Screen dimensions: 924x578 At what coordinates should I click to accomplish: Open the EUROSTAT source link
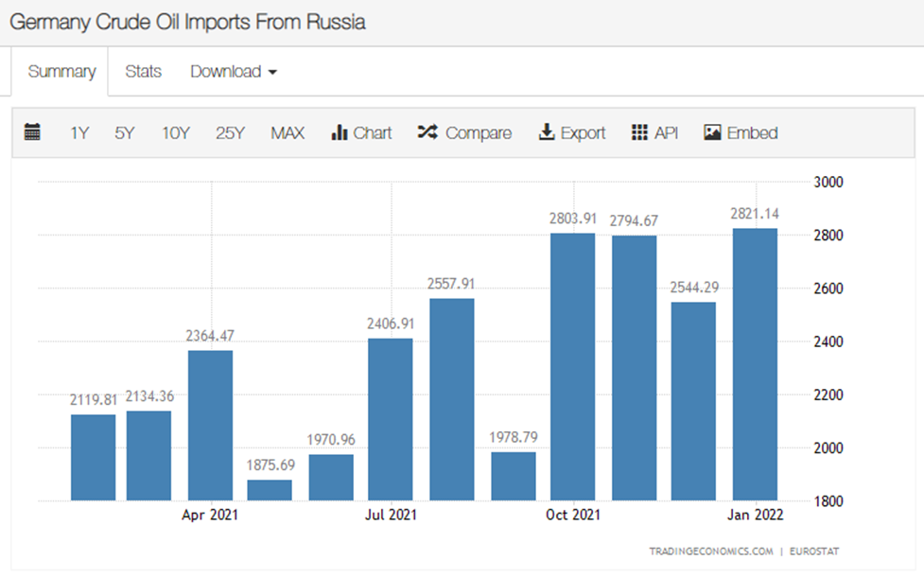pos(813,552)
